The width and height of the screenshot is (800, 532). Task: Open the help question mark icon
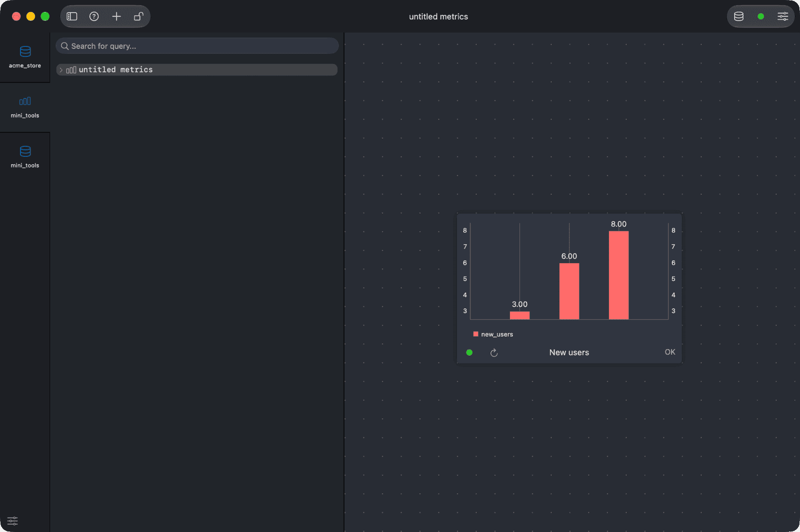click(94, 16)
